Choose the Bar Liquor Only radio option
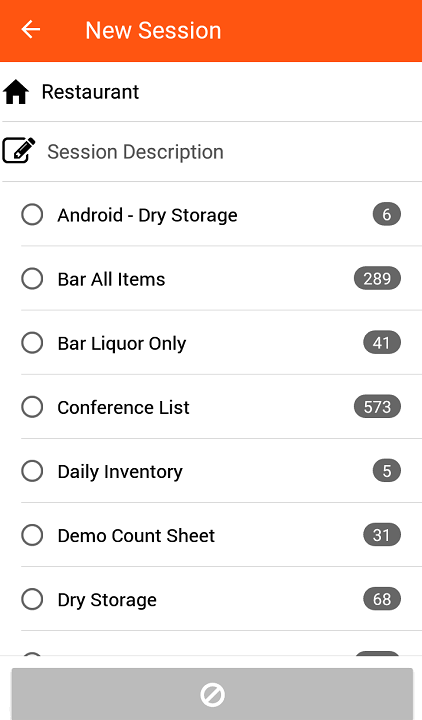The width and height of the screenshot is (422, 720). click(32, 343)
